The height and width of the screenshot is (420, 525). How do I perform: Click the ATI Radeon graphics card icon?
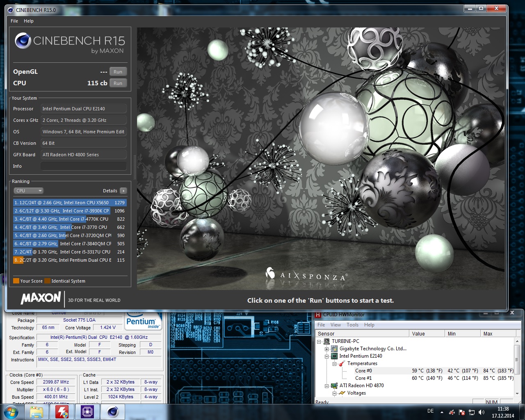point(334,386)
